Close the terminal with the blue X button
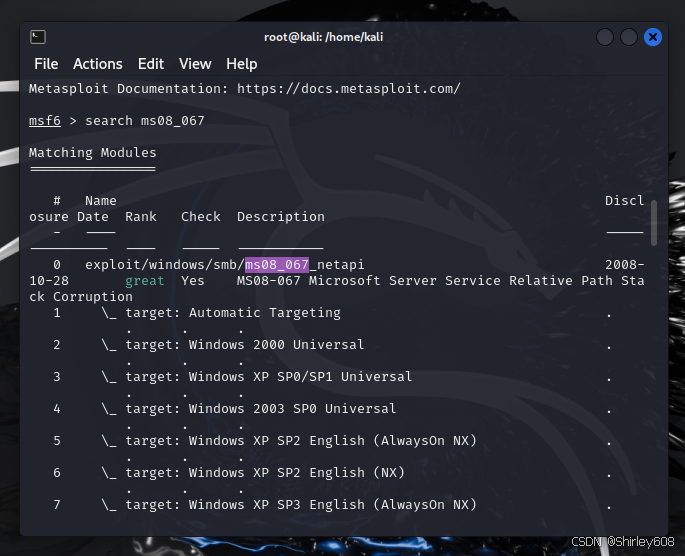Image resolution: width=685 pixels, height=556 pixels. click(653, 37)
